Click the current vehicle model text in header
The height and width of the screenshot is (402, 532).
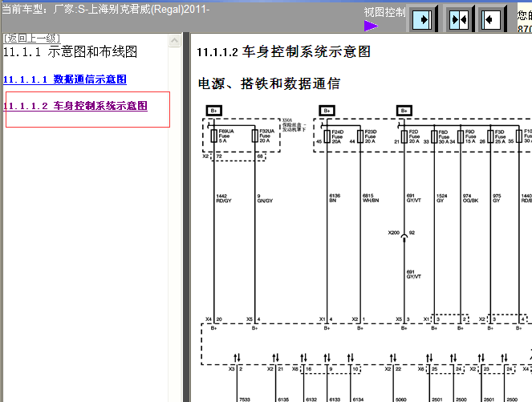point(106,9)
